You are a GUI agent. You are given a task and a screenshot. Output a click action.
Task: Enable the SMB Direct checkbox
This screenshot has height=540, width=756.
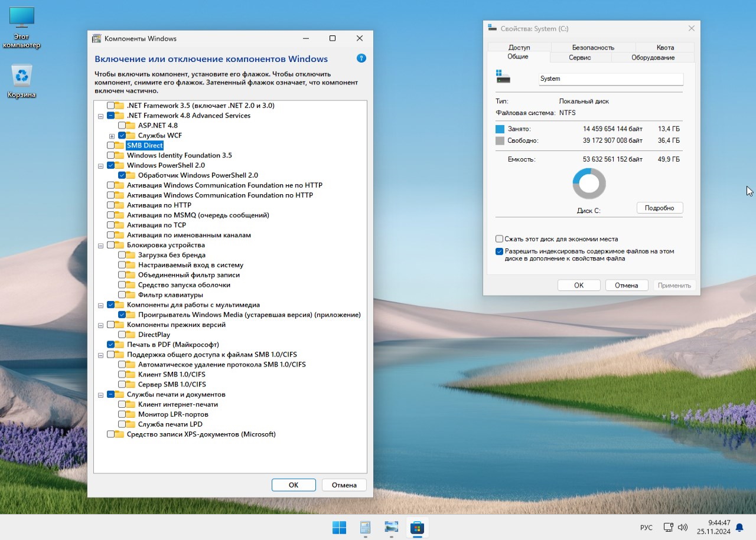111,145
